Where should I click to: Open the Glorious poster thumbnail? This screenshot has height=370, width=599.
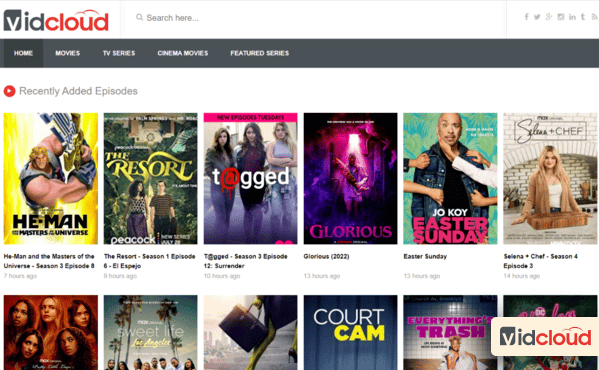(350, 178)
